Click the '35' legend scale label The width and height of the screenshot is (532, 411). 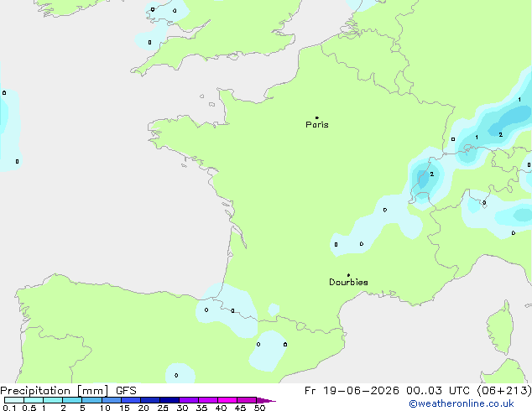201,408
